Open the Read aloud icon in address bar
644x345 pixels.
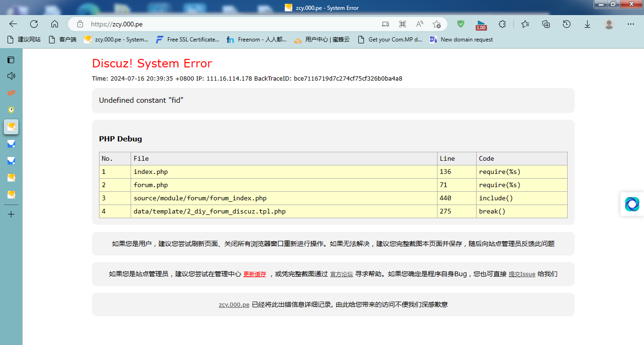pos(419,24)
